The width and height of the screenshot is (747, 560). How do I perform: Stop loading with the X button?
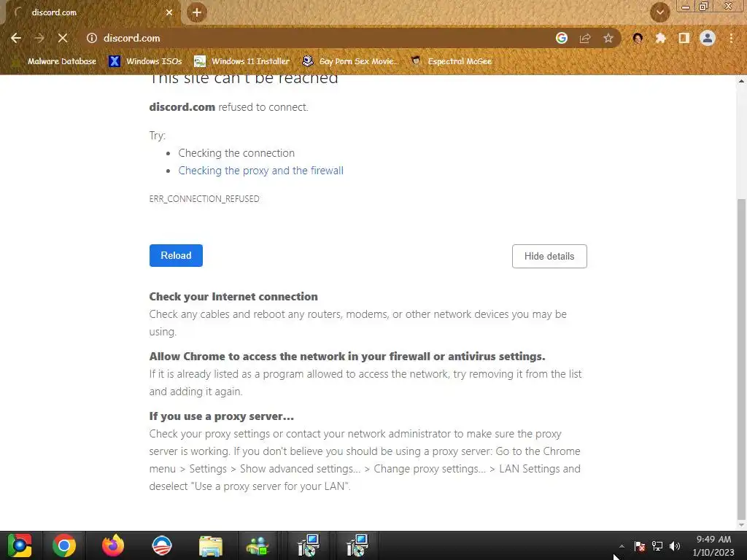click(63, 38)
